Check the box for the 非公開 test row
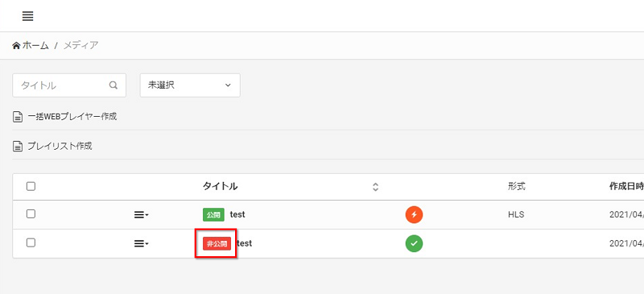 (31, 242)
